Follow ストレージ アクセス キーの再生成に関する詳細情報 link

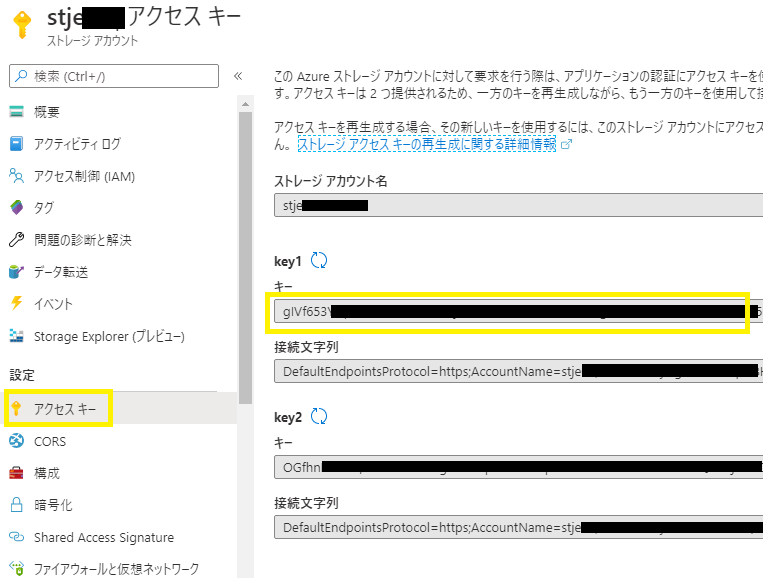[x=427, y=144]
